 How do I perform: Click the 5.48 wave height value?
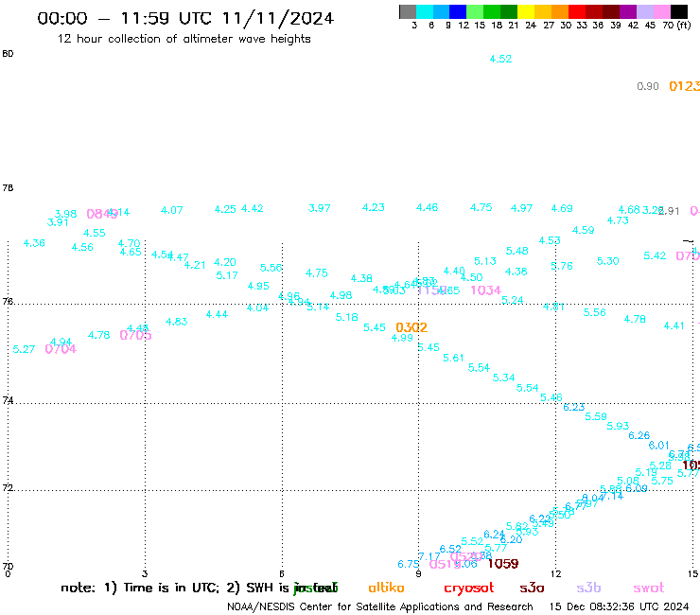click(517, 251)
